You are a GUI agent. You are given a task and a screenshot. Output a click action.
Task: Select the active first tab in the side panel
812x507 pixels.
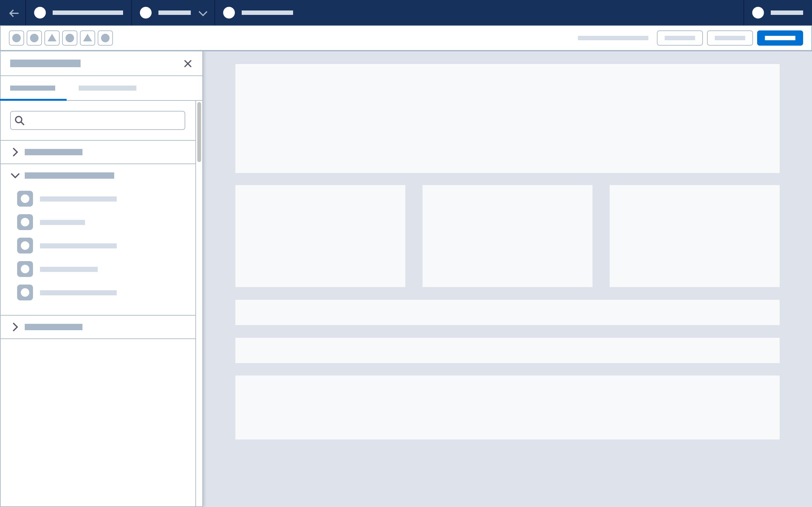pyautogui.click(x=33, y=88)
